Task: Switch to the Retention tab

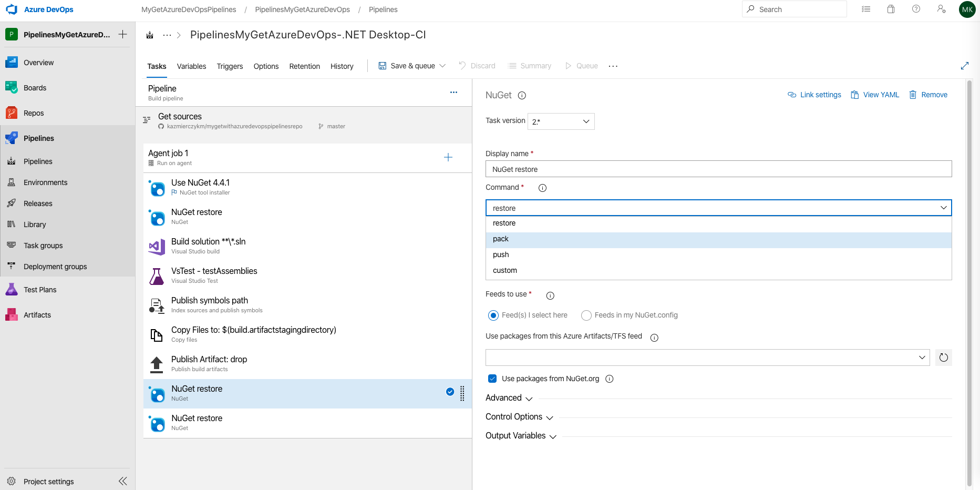Action: [x=304, y=66]
